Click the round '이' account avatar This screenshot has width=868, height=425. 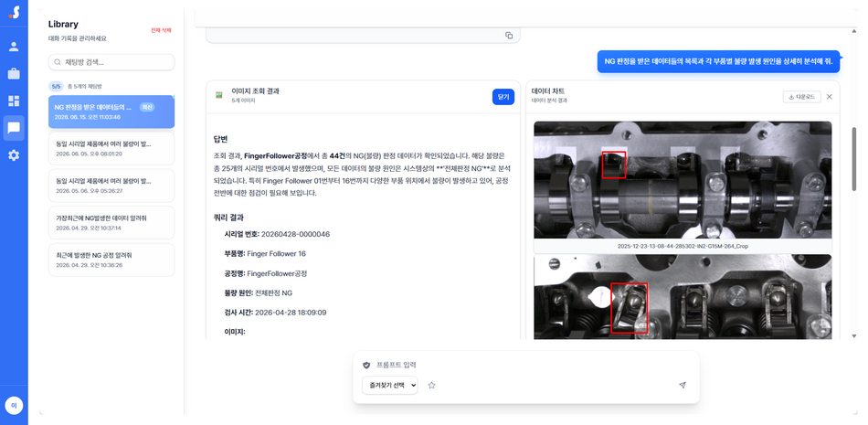coord(14,406)
